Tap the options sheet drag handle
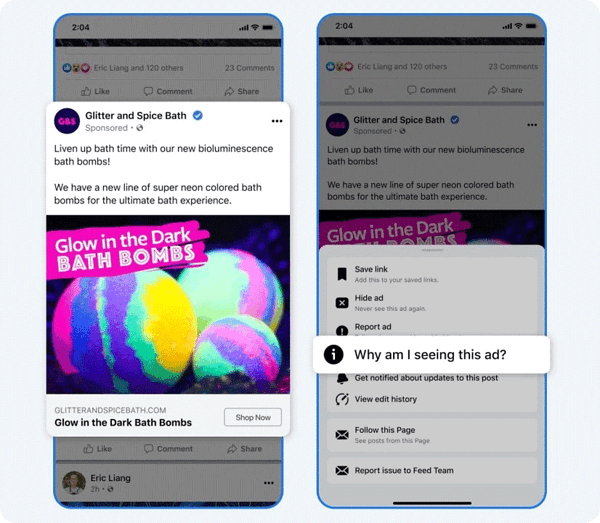The width and height of the screenshot is (600, 523). click(x=432, y=250)
